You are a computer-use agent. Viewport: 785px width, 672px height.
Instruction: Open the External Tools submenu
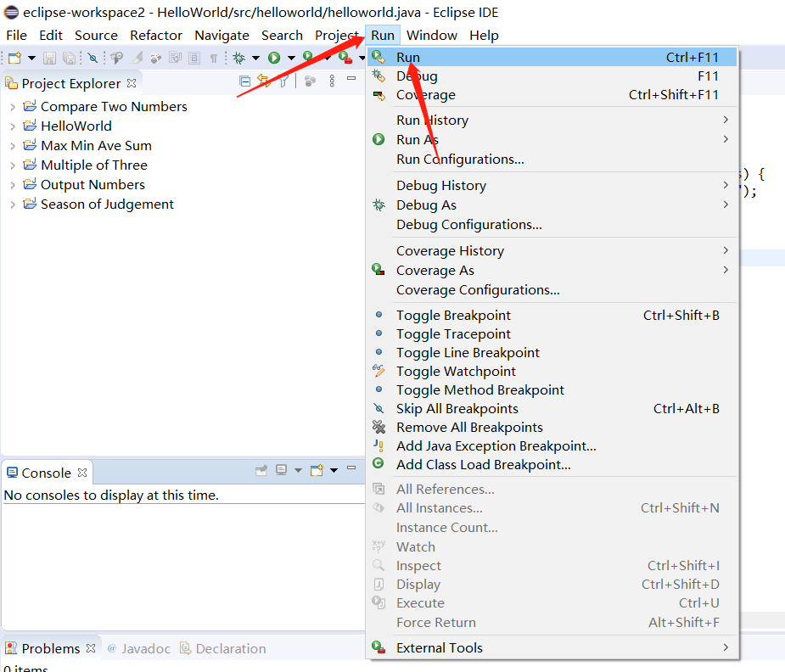(552, 648)
